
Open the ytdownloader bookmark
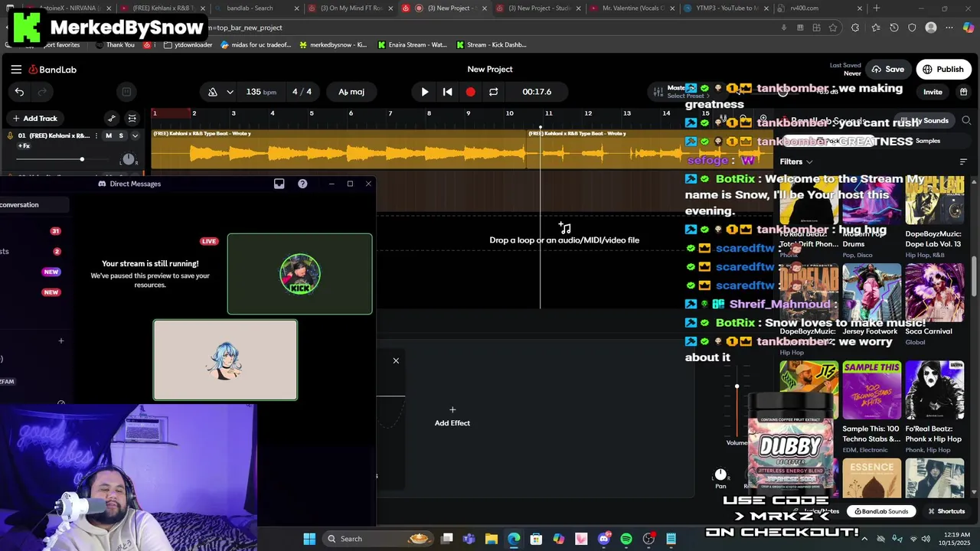point(188,45)
